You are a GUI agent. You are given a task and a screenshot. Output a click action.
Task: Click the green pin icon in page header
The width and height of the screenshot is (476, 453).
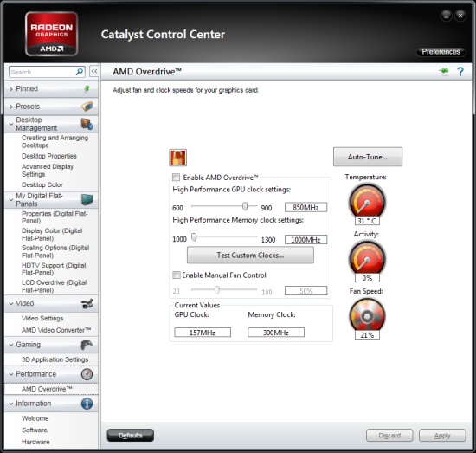[444, 71]
